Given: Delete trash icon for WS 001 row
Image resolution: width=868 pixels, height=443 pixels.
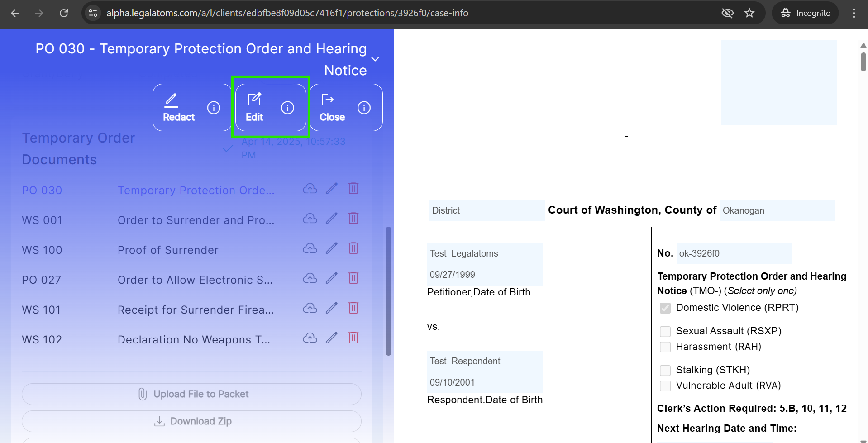Looking at the screenshot, I should pos(353,219).
